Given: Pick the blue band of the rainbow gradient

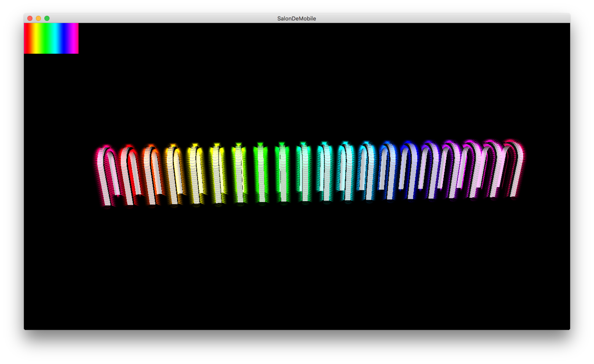Looking at the screenshot, I should [65, 39].
